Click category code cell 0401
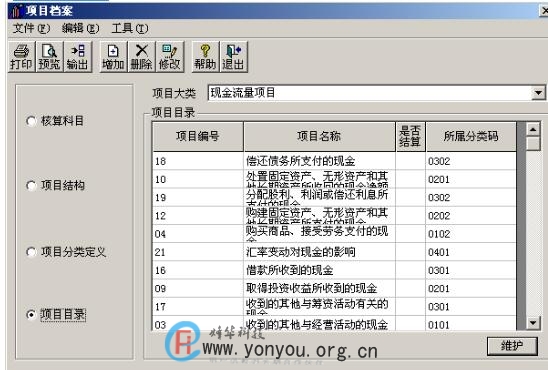 click(471, 252)
